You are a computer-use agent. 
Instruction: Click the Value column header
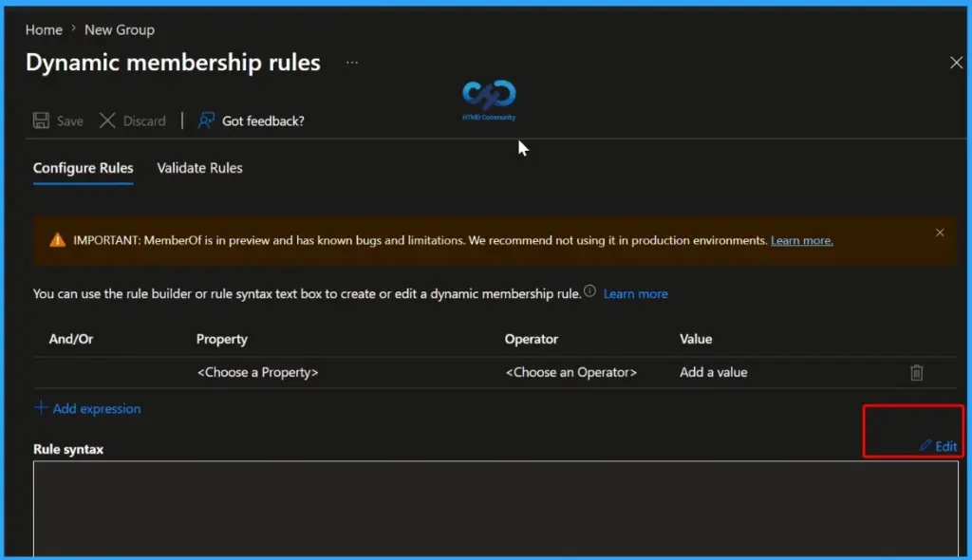[696, 339]
